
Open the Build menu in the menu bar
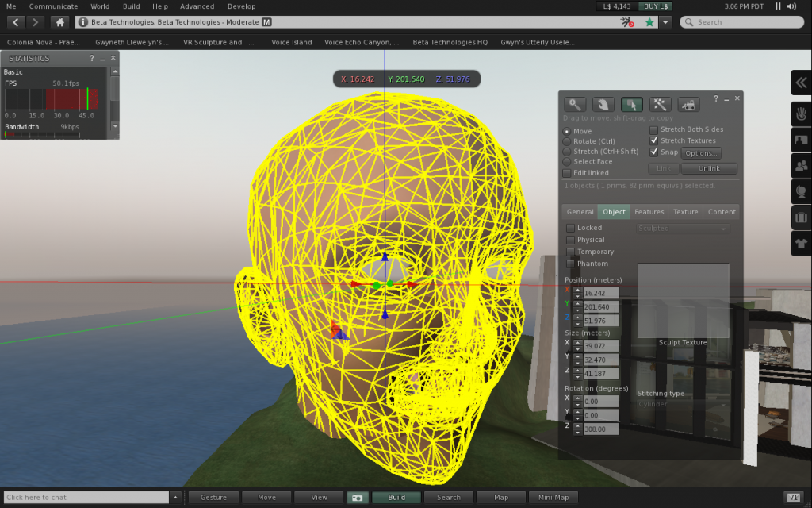click(131, 6)
